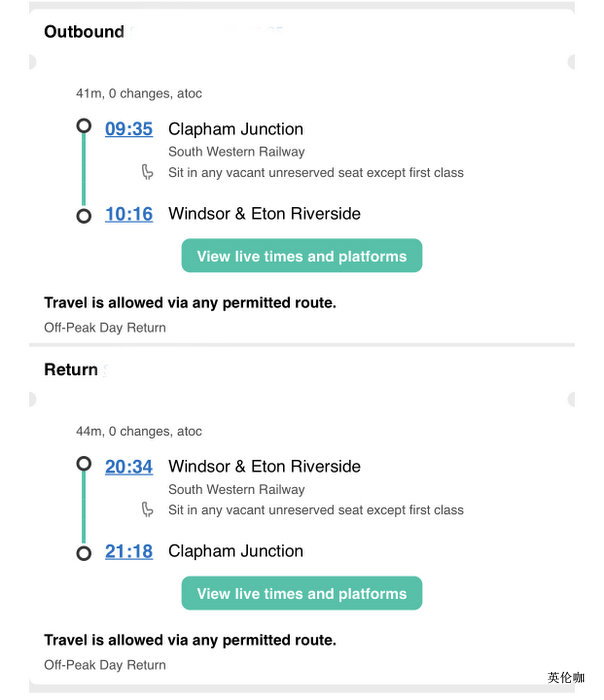The height and width of the screenshot is (700, 604).
Task: View live times and platforms for Outbound journey
Action: 301,256
